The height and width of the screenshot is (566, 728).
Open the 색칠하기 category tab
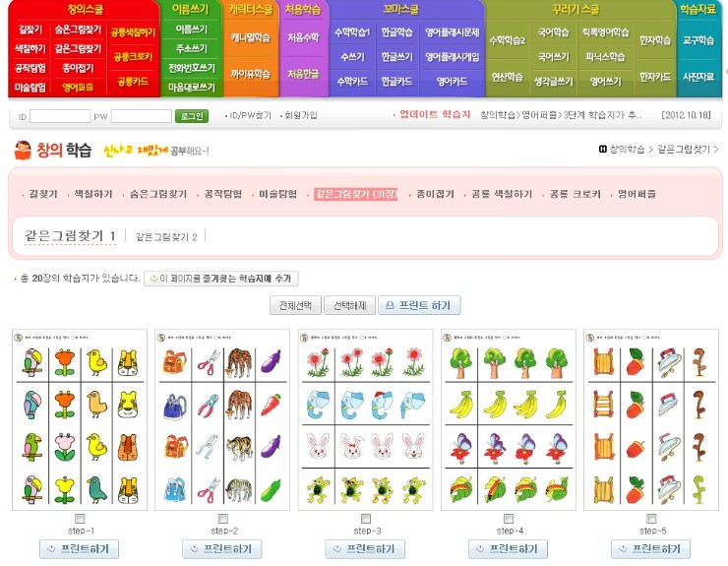(x=92, y=194)
